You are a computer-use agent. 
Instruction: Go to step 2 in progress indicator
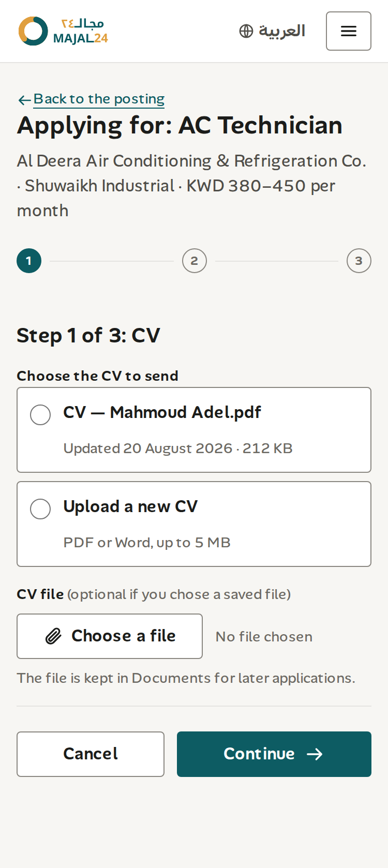coord(195,261)
